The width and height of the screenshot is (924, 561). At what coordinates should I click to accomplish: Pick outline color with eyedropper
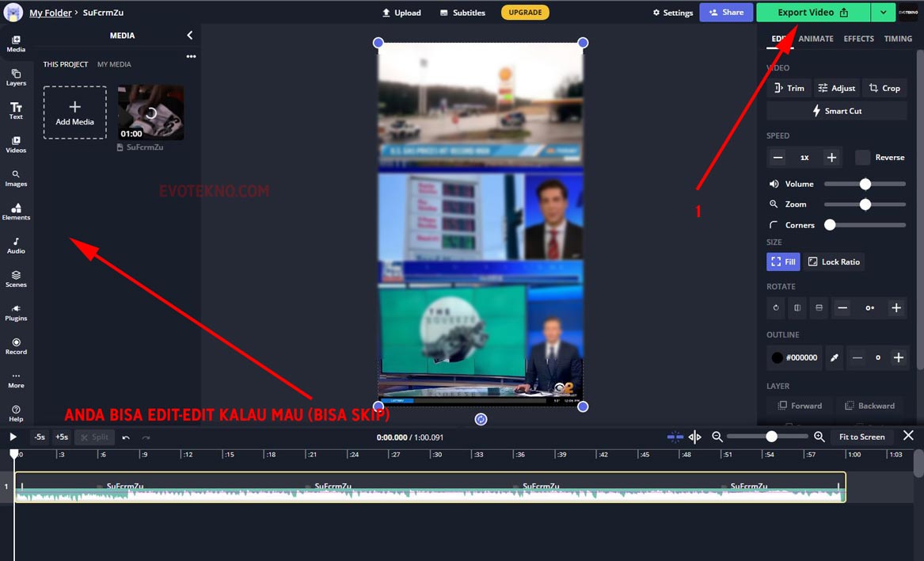tap(834, 358)
